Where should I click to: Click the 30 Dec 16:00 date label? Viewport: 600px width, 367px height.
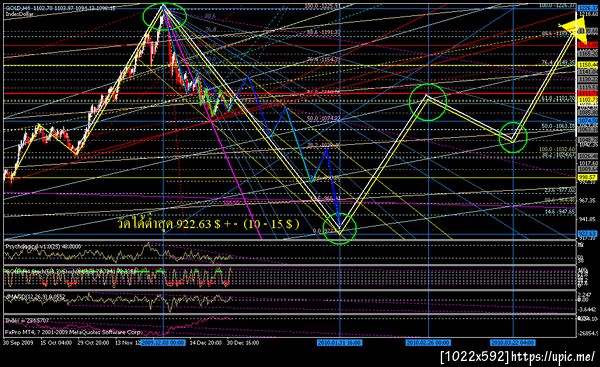(x=243, y=343)
